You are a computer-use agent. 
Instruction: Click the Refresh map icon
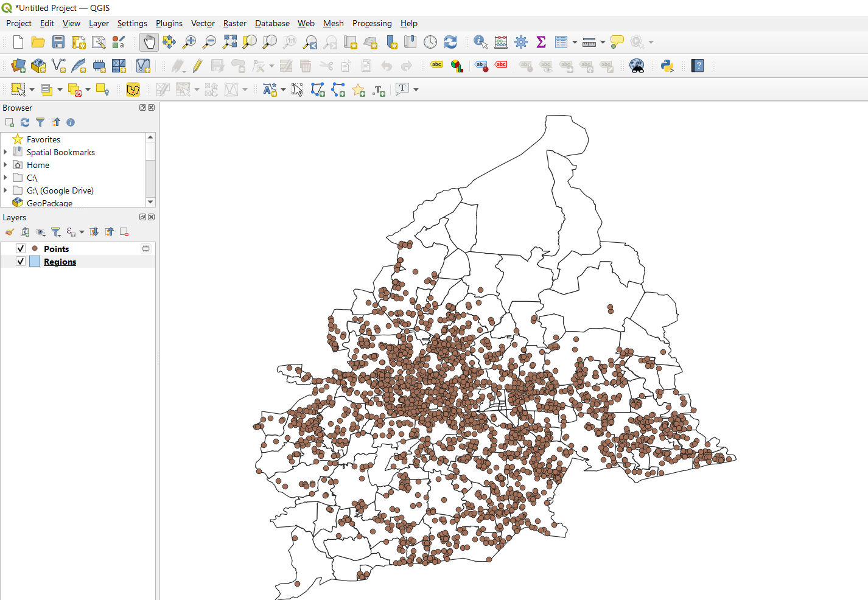tap(450, 42)
